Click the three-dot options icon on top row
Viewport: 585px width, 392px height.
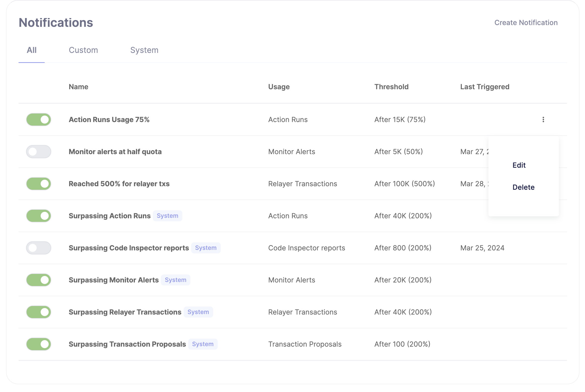(x=543, y=120)
